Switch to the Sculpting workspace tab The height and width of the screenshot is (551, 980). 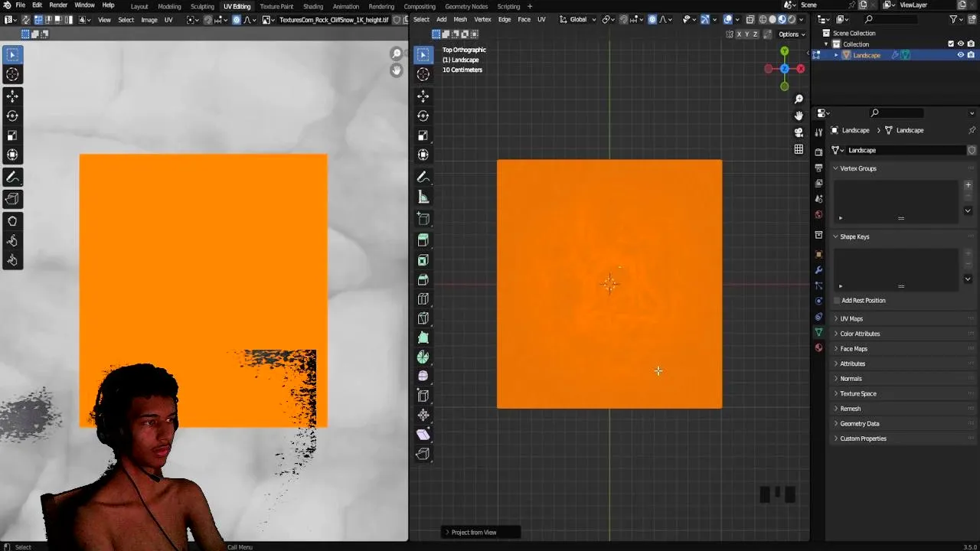tap(202, 6)
